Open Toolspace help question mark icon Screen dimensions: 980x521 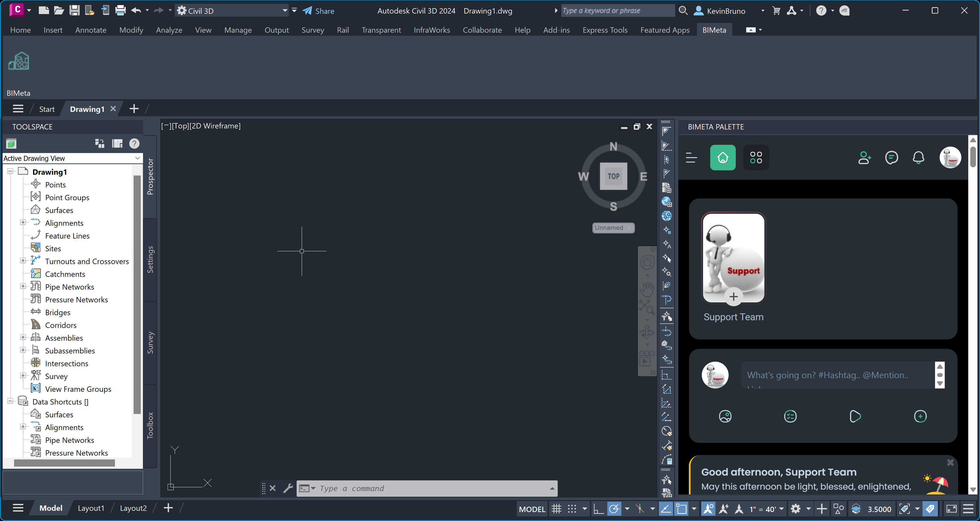pos(134,143)
